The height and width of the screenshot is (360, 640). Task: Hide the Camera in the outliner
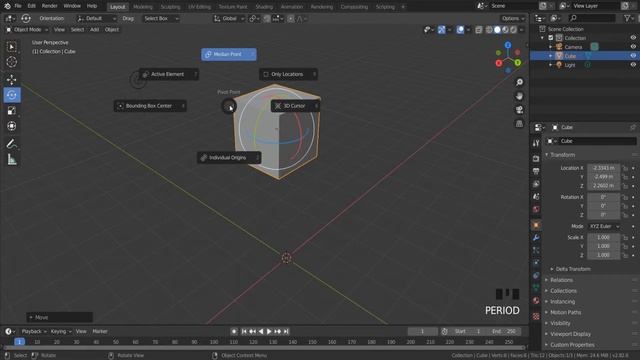(x=633, y=47)
